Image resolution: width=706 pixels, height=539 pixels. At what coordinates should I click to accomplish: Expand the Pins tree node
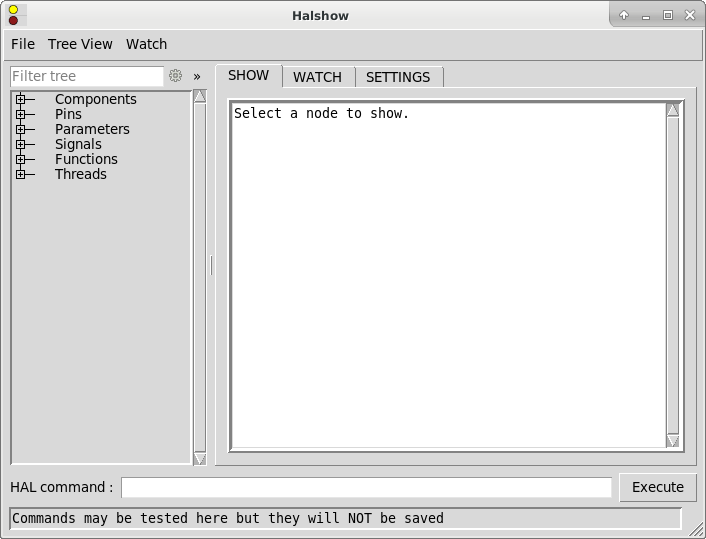click(x=20, y=114)
